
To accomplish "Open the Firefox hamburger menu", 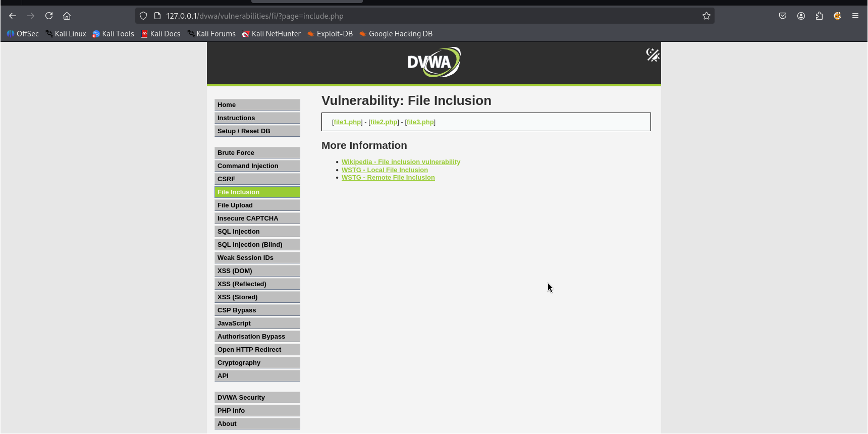I will (x=855, y=16).
